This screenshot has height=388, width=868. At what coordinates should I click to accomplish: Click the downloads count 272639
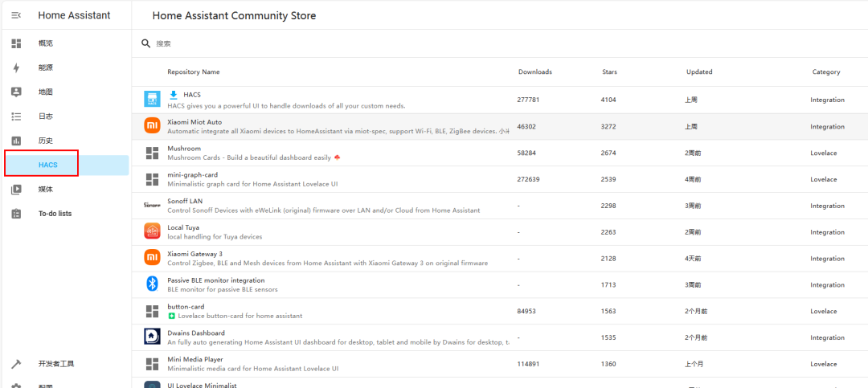tap(528, 179)
